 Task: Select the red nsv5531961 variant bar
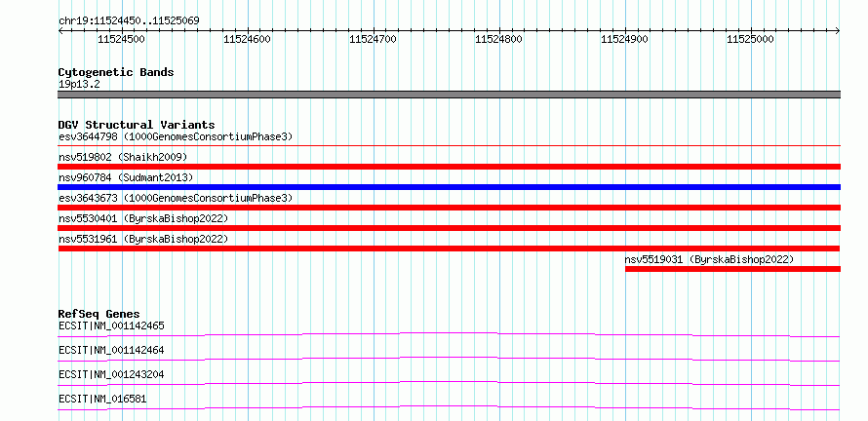click(x=449, y=249)
